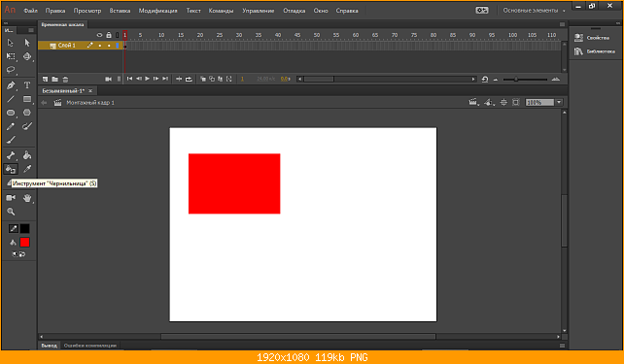This screenshot has height=364, width=624.
Task: Open the Модификация menu
Action: [158, 11]
